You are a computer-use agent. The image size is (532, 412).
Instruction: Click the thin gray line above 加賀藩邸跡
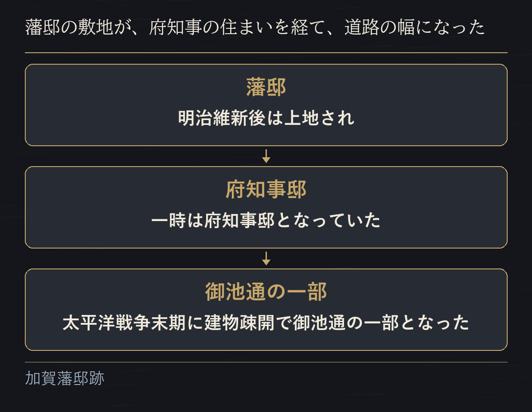coord(266,362)
